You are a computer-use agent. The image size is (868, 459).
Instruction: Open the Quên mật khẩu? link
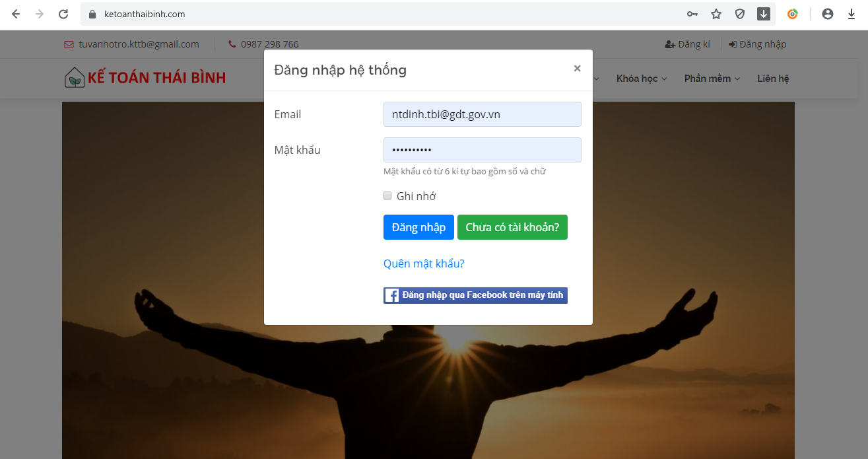click(424, 264)
